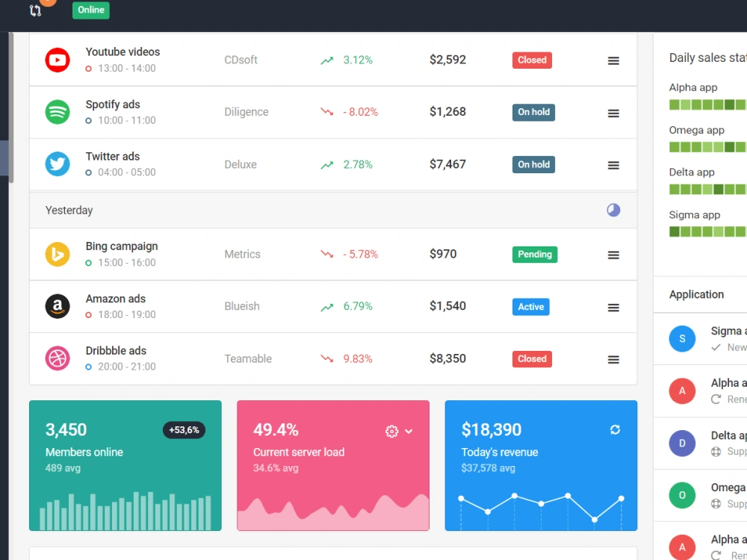Click the Twitter ads bird logo icon

tap(58, 164)
